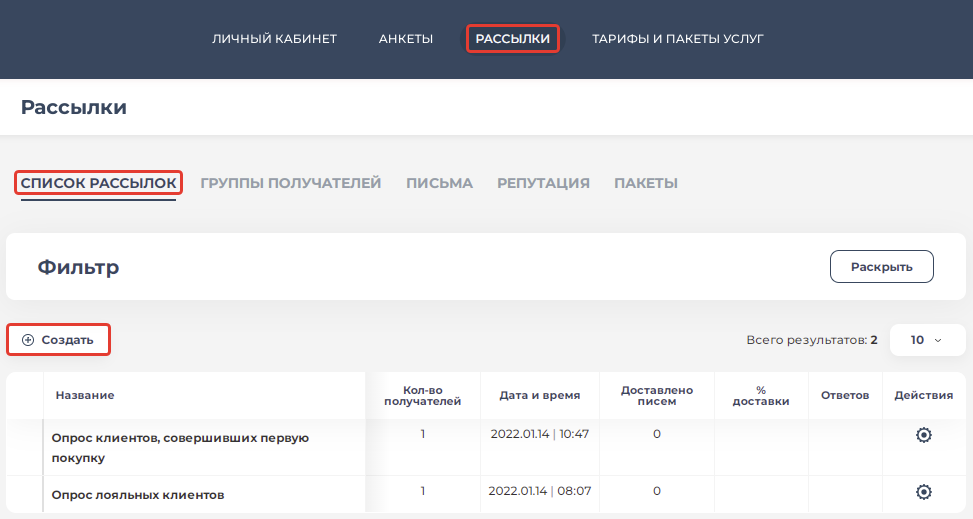Screen dimensions: 973x519
Task: Open the Репутация tab
Action: 543,183
